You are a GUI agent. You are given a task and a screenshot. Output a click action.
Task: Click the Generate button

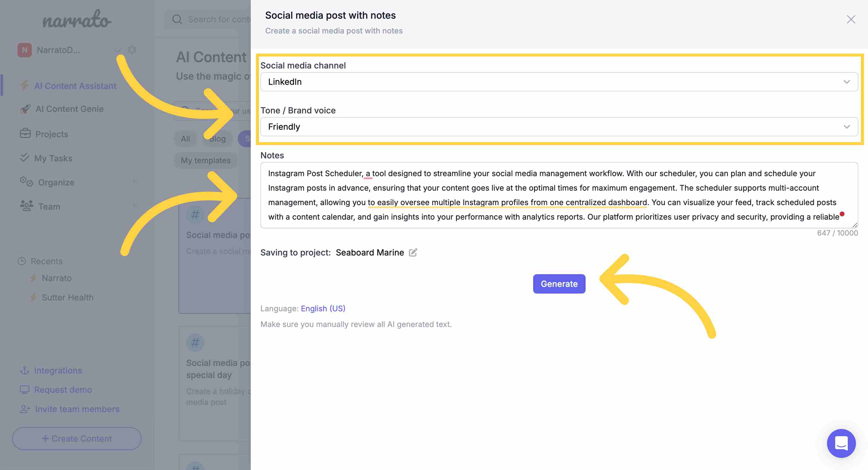pos(559,284)
